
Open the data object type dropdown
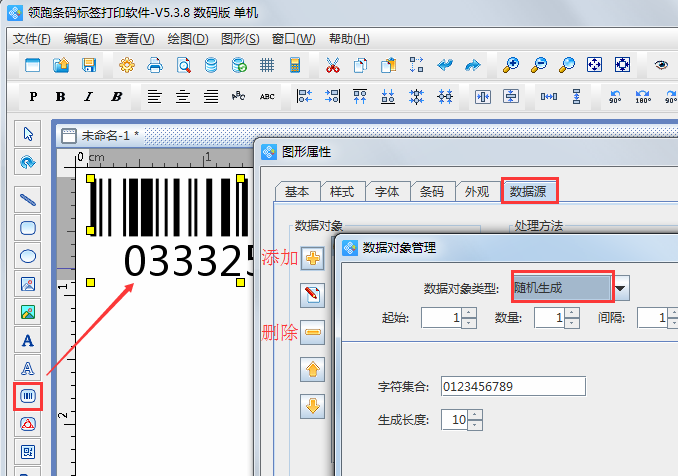[x=621, y=288]
